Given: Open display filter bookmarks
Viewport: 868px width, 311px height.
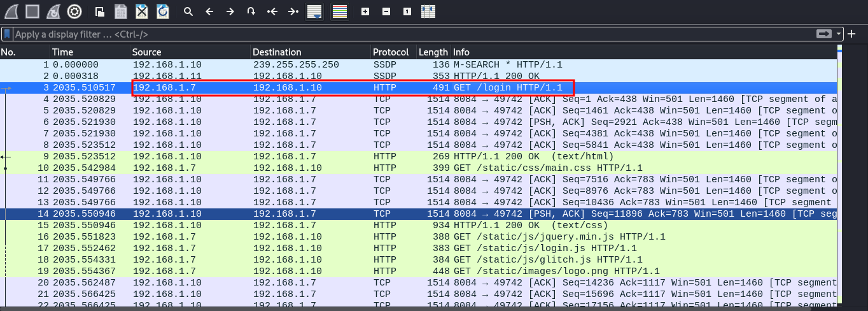Looking at the screenshot, I should (x=7, y=34).
